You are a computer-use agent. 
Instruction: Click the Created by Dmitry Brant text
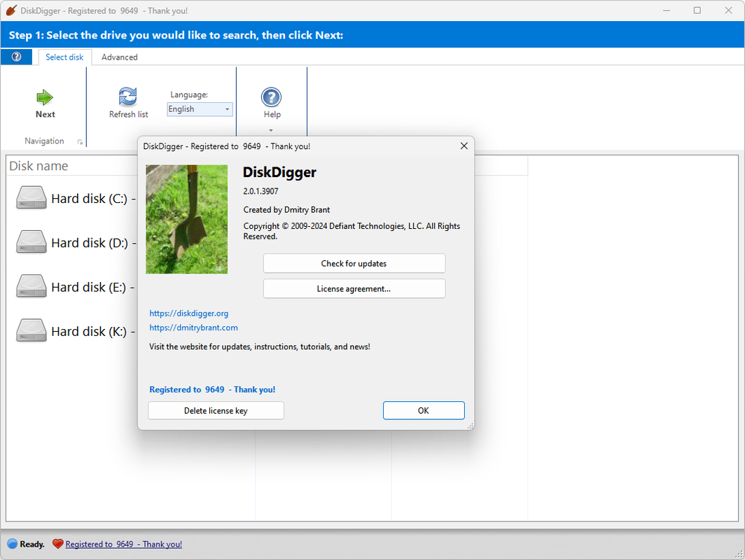coord(286,210)
